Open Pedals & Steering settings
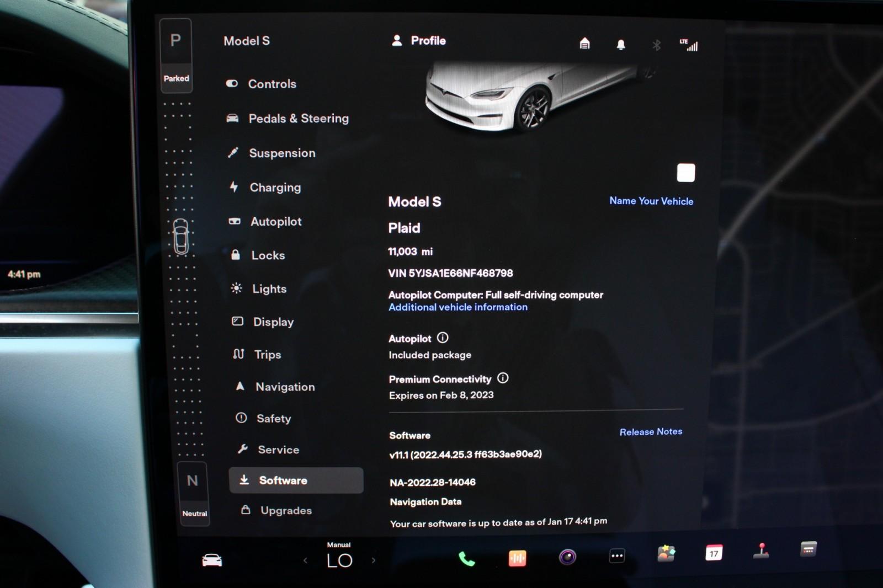Screen dimensions: 883x588 (288, 118)
